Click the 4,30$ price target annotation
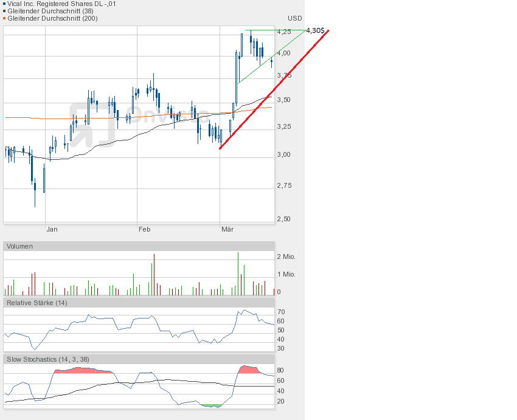This screenshot has height=420, width=517. pyautogui.click(x=315, y=30)
